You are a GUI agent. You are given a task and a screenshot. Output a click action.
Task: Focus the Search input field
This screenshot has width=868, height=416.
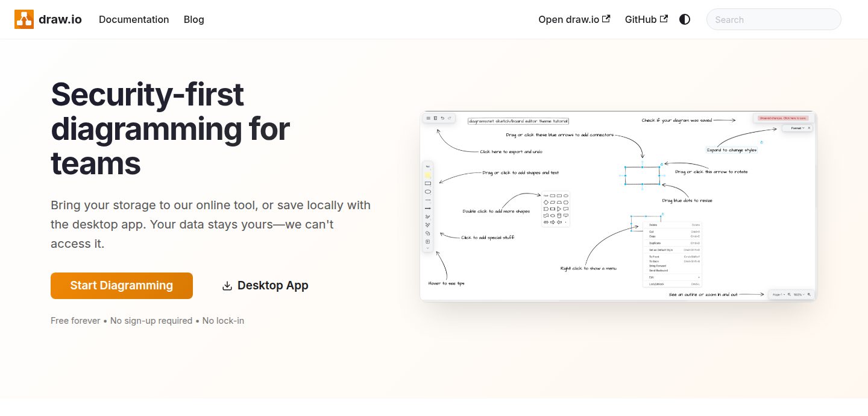coord(774,19)
